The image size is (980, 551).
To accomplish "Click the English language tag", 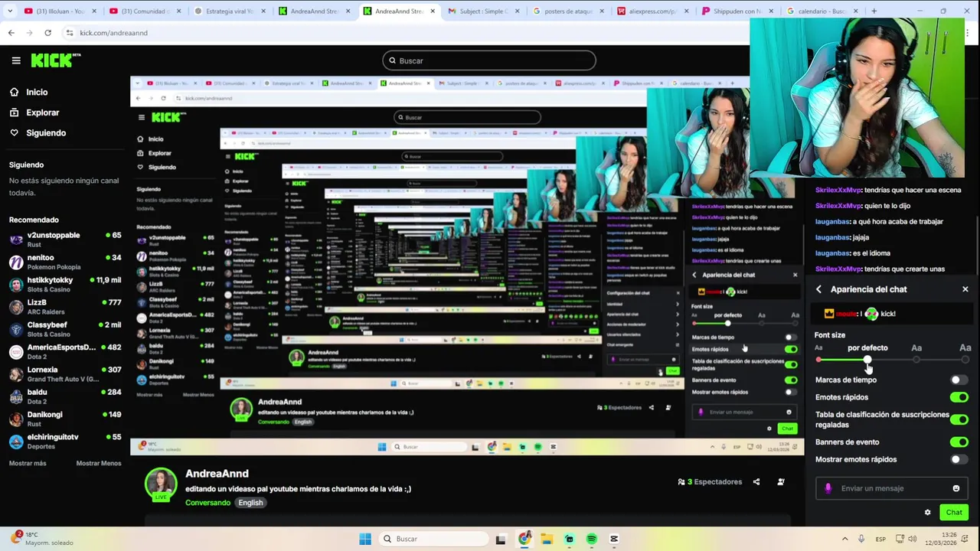I will 250,503.
